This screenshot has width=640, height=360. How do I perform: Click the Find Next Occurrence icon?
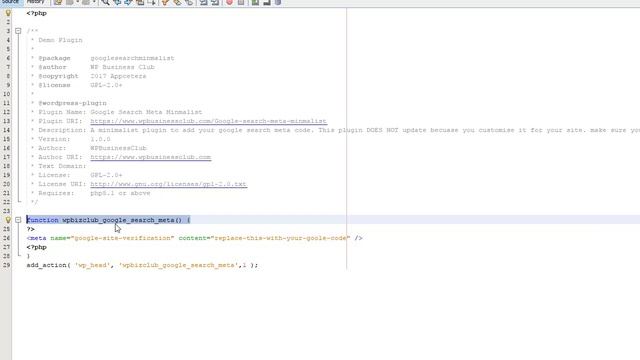click(x=128, y=2)
